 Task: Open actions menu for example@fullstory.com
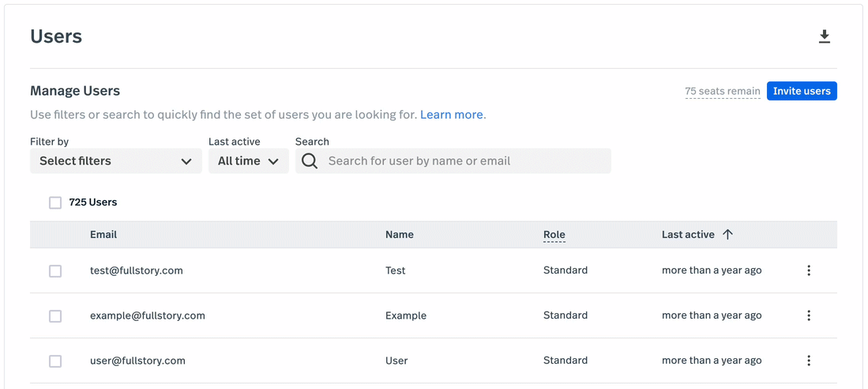coord(809,315)
